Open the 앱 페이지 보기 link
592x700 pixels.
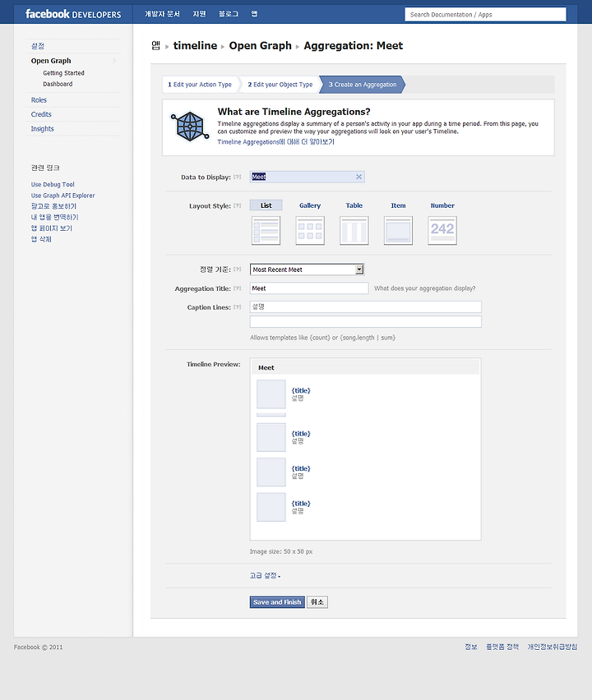51,228
